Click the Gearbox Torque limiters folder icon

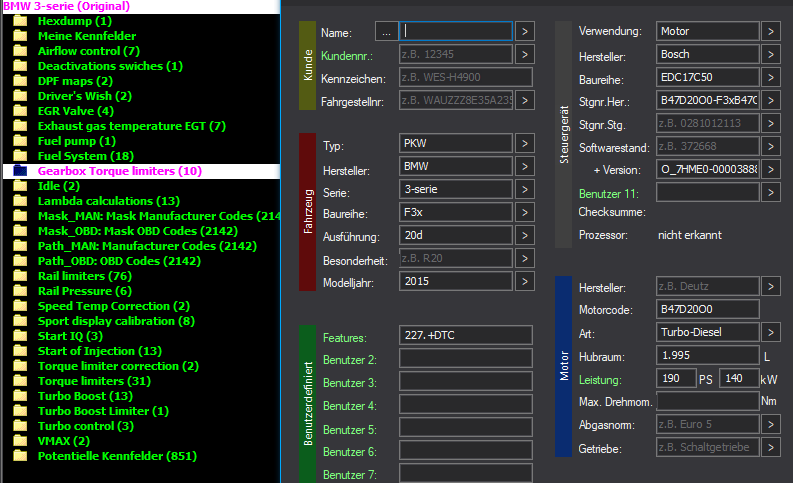click(x=20, y=171)
